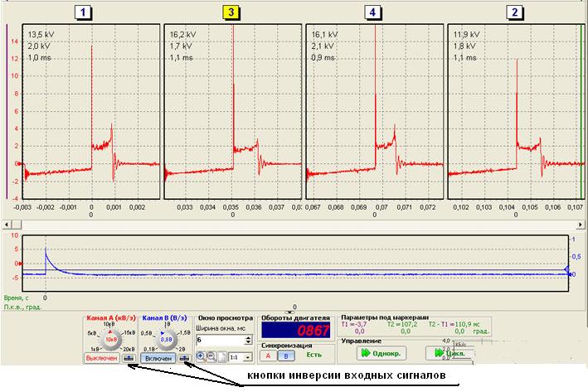Click the 1,8 kV burn voltage
Viewport: 588px width, 392px height.
coord(464,46)
